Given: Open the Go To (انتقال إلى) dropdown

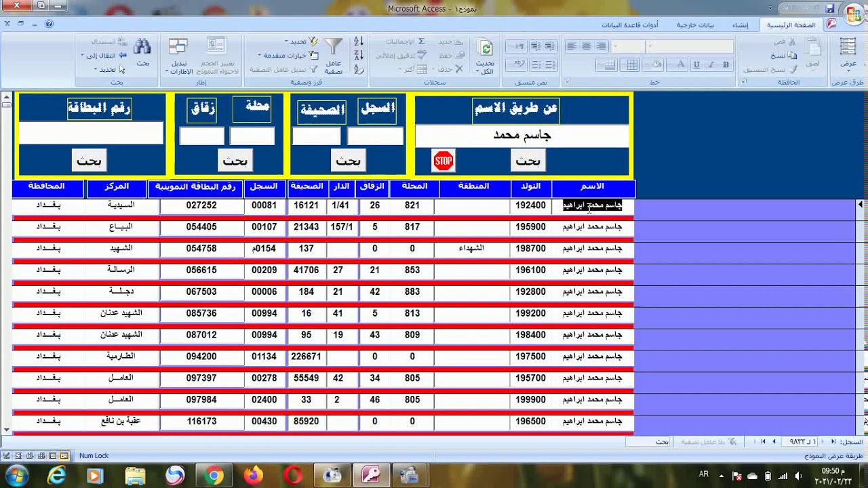Looking at the screenshot, I should (103, 56).
